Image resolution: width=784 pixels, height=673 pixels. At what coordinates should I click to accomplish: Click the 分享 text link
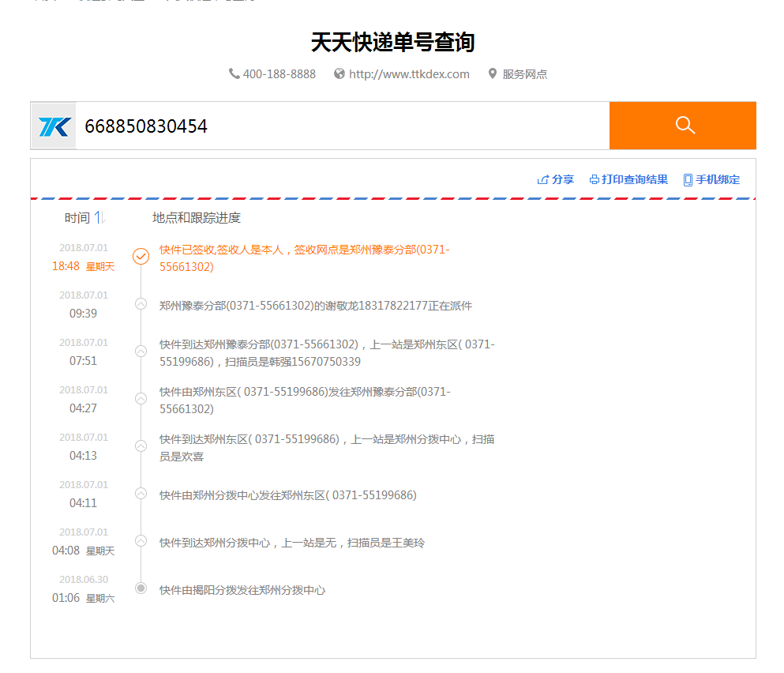[x=563, y=179]
